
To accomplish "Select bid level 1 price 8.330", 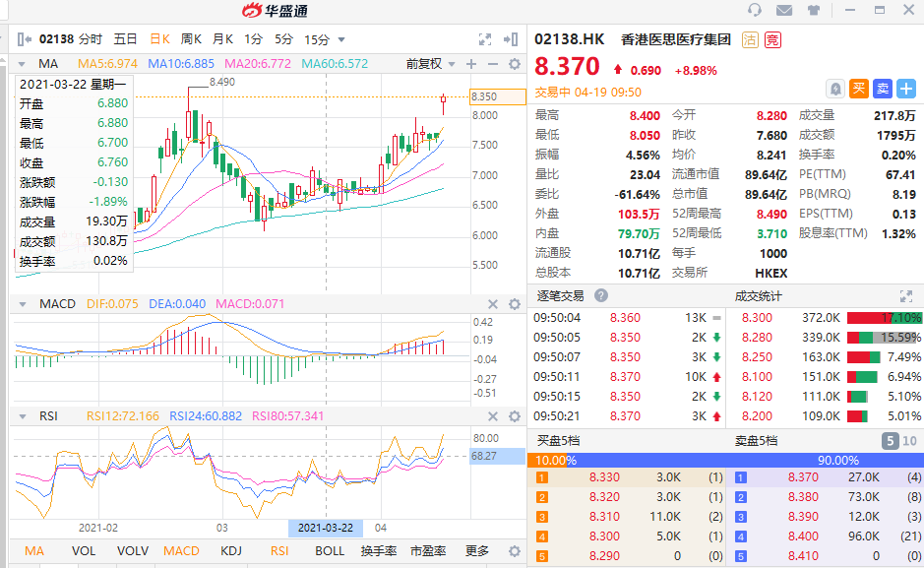I will click(x=604, y=477).
